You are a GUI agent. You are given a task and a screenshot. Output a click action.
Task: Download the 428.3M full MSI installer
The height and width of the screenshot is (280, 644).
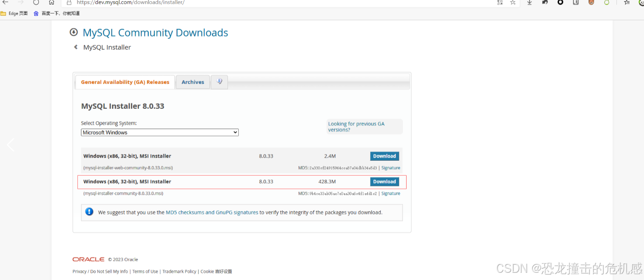[x=384, y=182]
